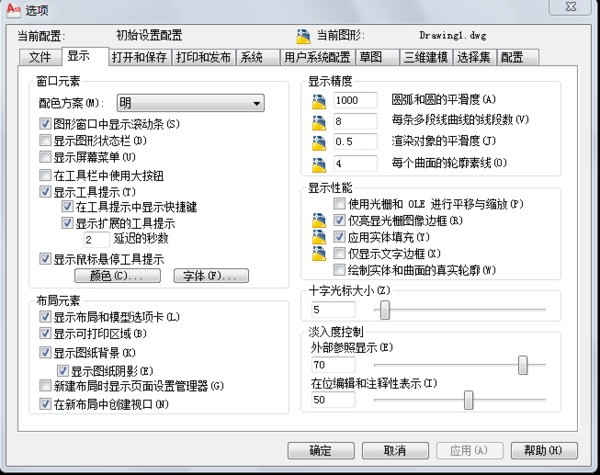Click the drawing icon beside 圆弧和圆的平滑度
The height and width of the screenshot is (475, 600).
pyautogui.click(x=320, y=100)
